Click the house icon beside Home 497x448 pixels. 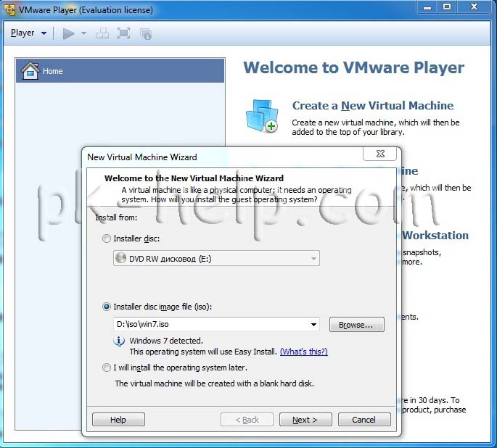pos(30,70)
